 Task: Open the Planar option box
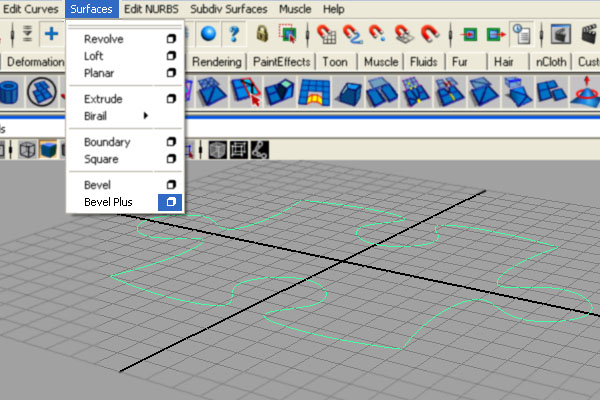[x=171, y=73]
